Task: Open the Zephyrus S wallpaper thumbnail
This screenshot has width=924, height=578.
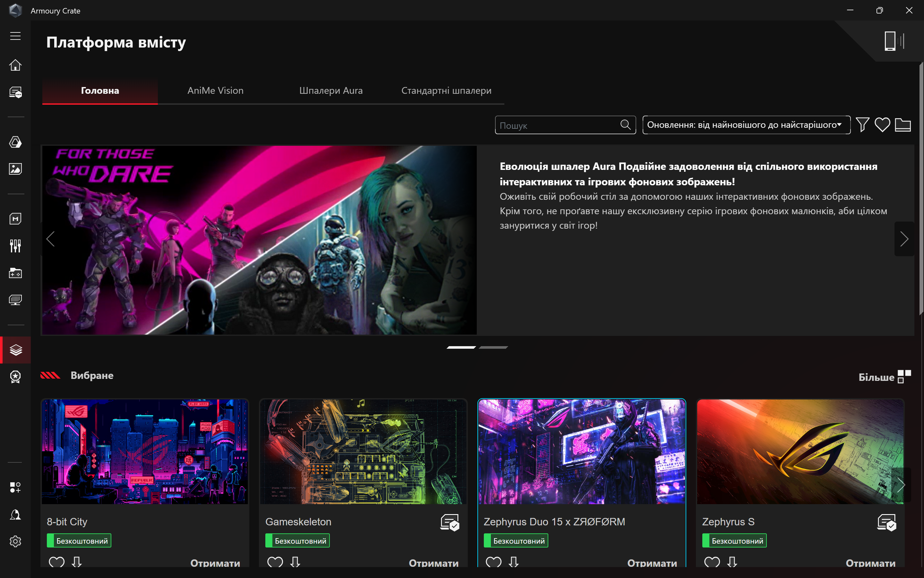Action: [x=800, y=451]
